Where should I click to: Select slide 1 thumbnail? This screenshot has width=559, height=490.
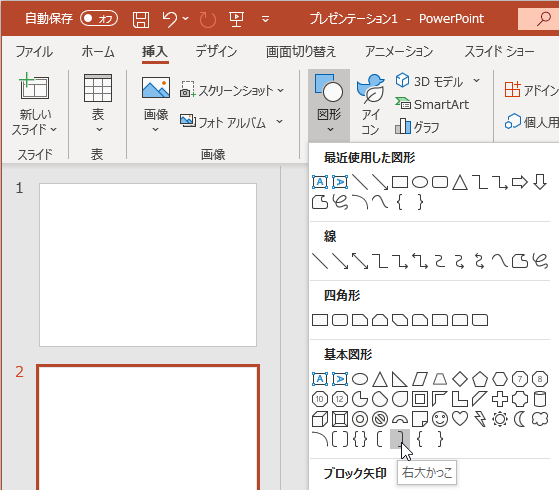148,265
